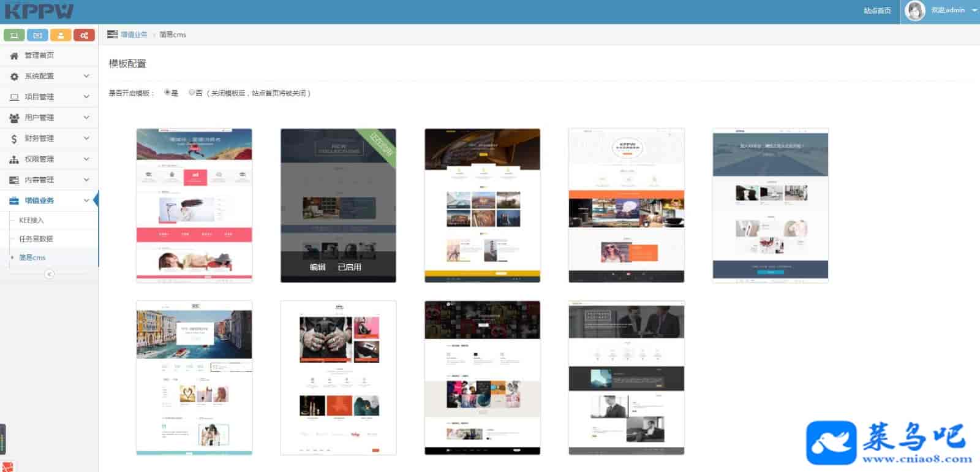Screen dimensions: 980x472
Task: Expand the 用户管理 menu chevron
Action: click(86, 118)
